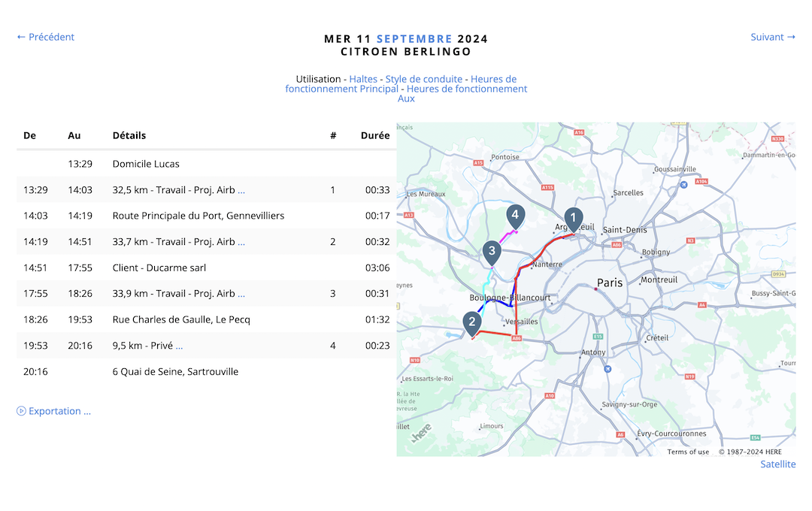This screenshot has width=812, height=511.
Task: Click the 03:06 duration cell
Action: [377, 268]
